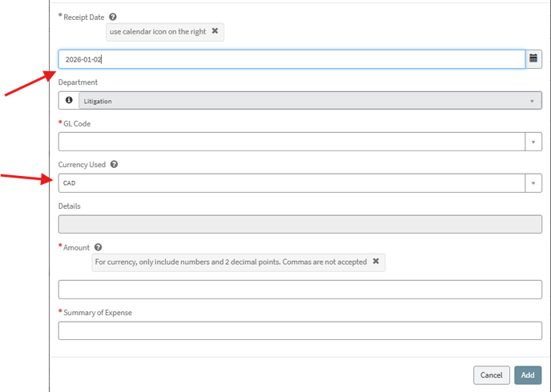
Task: Click the Currency Used help icon
Action: point(114,165)
